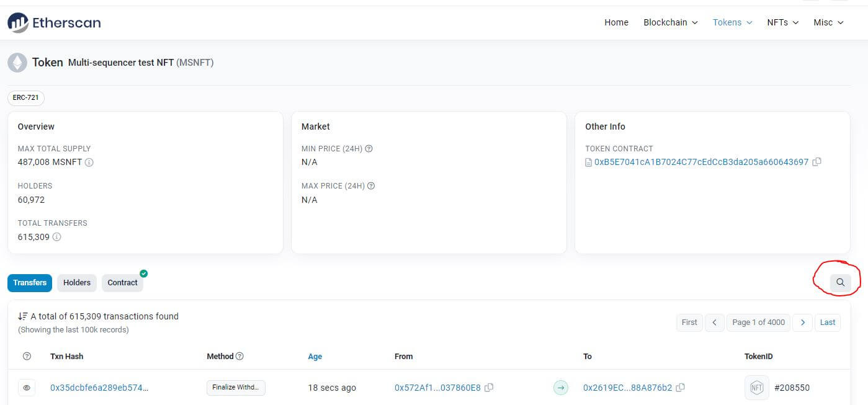The image size is (868, 405).
Task: Open token contract 0xB5E7041cA1B7024C77cEdCcB3da205a660643697
Action: (701, 162)
